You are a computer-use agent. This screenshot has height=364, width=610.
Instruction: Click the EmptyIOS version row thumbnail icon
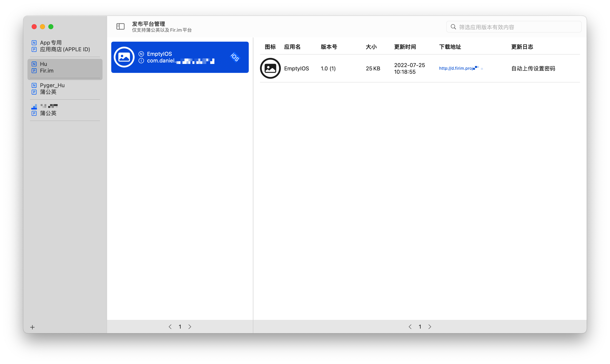click(270, 69)
